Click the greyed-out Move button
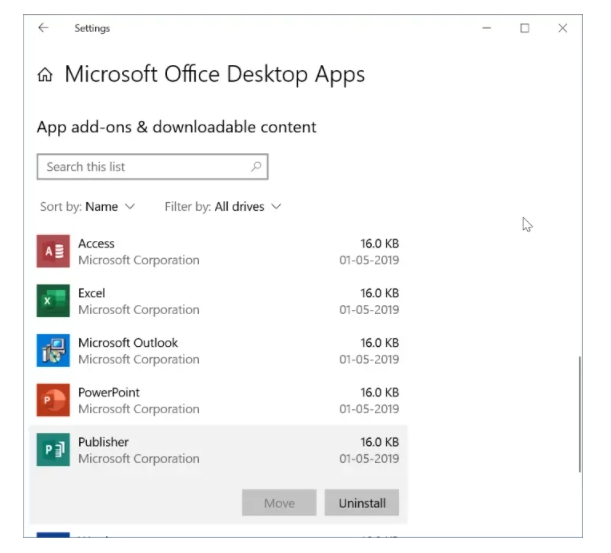The image size is (611, 553). pyautogui.click(x=279, y=503)
